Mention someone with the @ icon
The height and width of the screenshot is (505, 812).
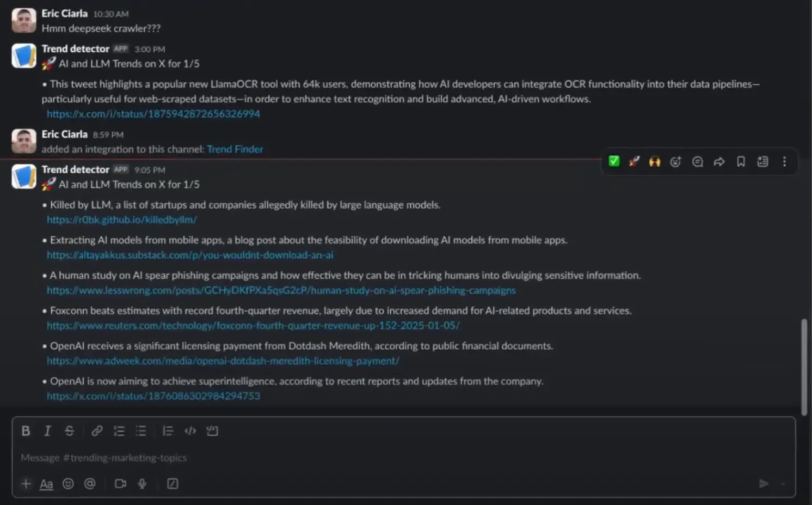[90, 484]
